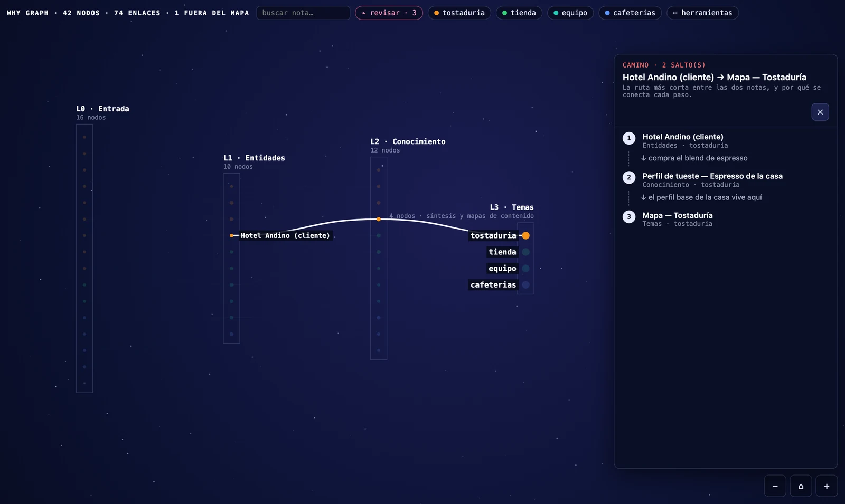Toggle the herramientas filter chip
The width and height of the screenshot is (845, 504).
click(702, 13)
